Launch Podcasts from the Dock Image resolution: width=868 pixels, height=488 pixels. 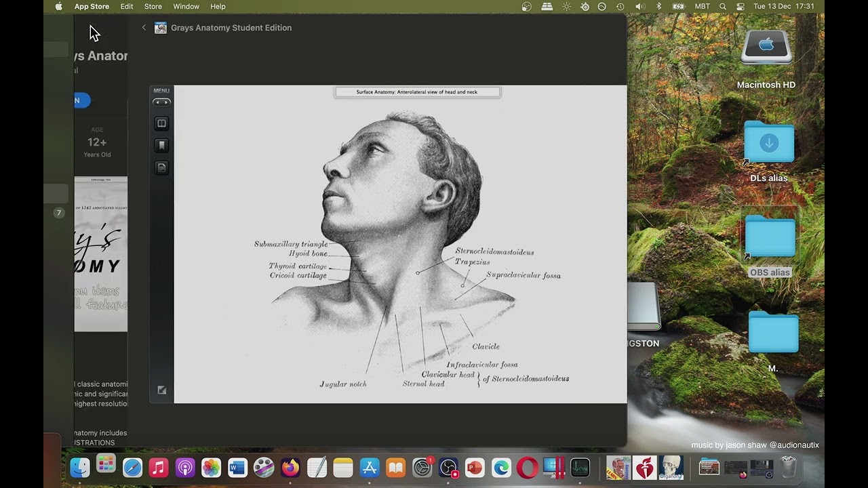click(185, 468)
